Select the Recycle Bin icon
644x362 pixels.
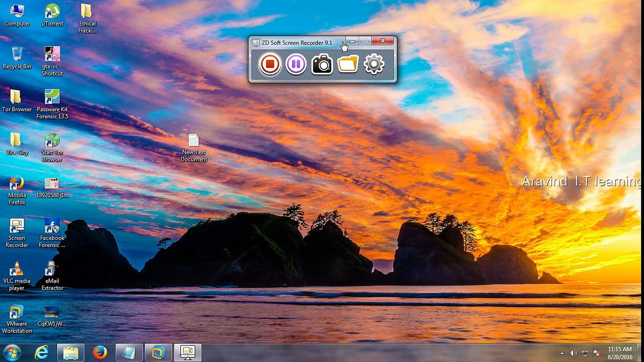point(17,58)
